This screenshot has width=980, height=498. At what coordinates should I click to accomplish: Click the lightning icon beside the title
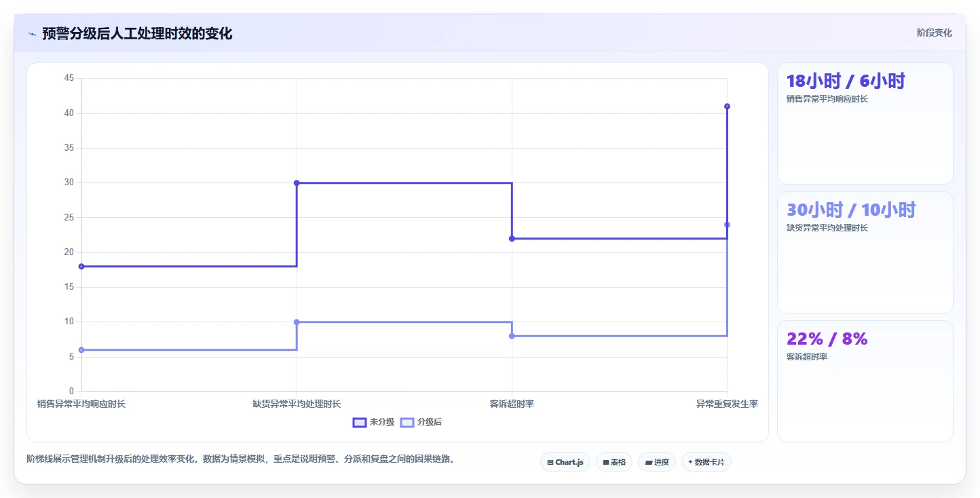pos(32,34)
